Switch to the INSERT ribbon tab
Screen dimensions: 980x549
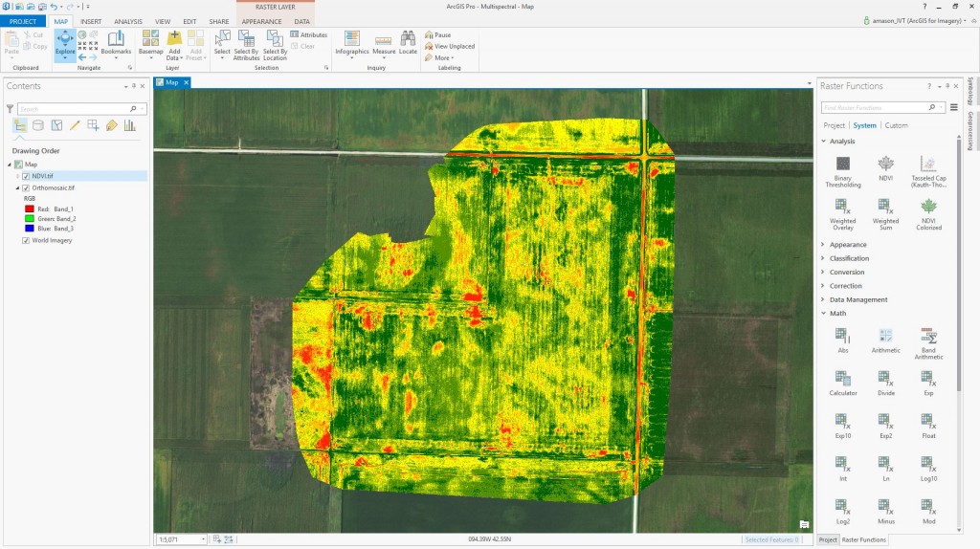tap(91, 21)
